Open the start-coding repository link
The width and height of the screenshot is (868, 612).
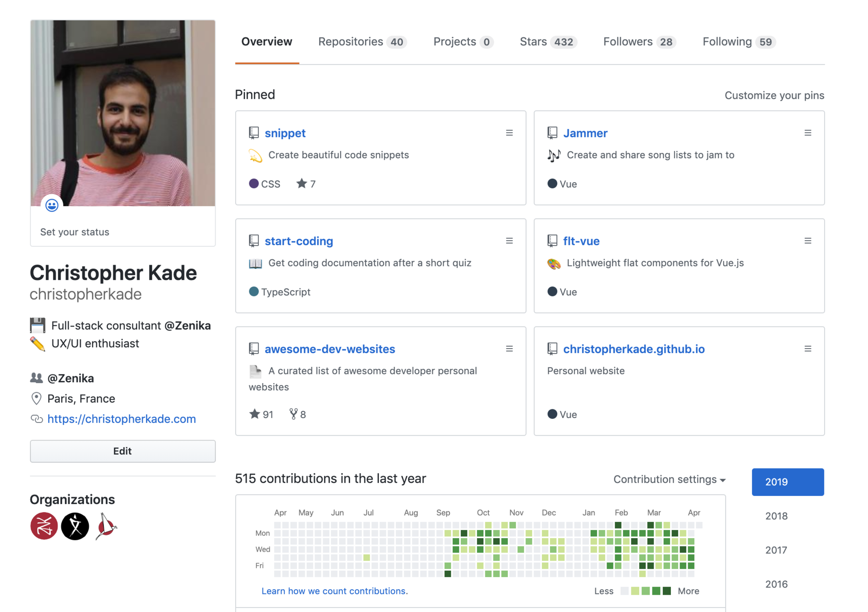point(299,241)
